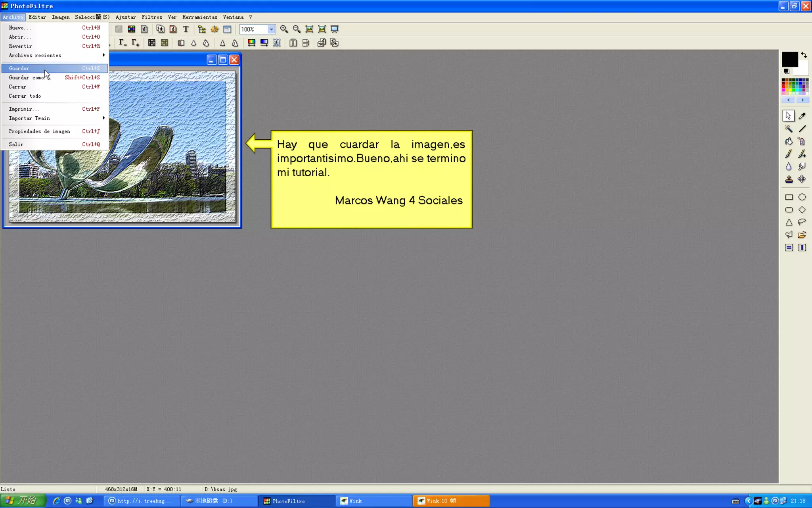Apply the gradient icon in toolbar

[x=264, y=43]
